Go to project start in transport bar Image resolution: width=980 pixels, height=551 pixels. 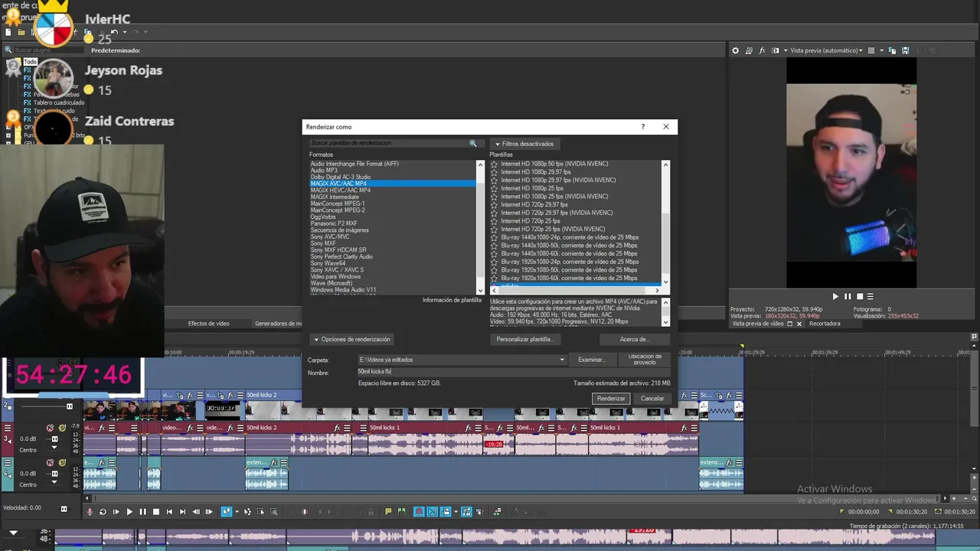[169, 512]
